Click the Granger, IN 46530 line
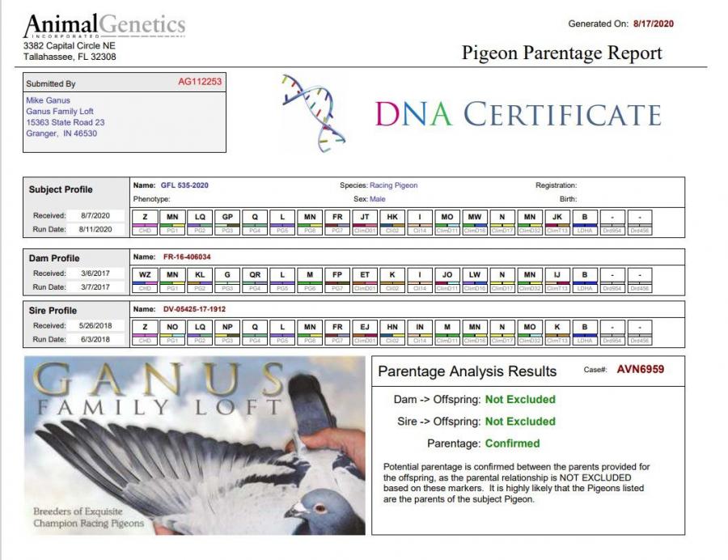Screen dimensions: 728x560 61,134
